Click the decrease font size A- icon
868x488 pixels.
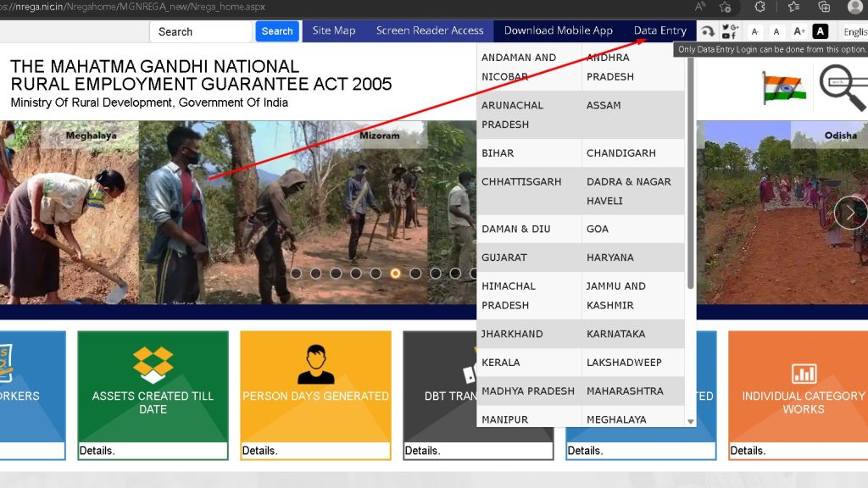pyautogui.click(x=755, y=31)
